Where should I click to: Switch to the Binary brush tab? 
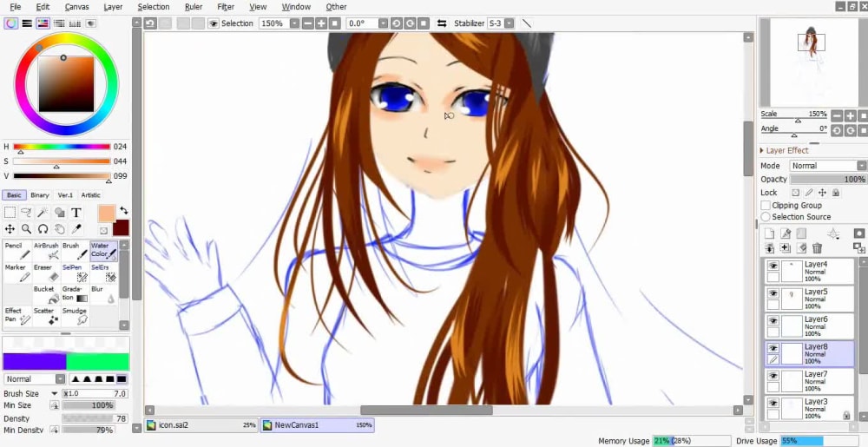40,194
